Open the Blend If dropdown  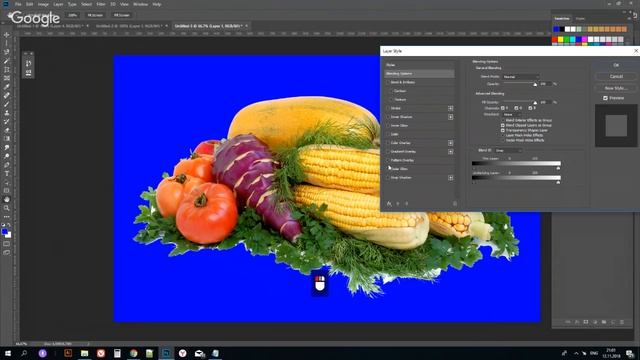click(509, 151)
